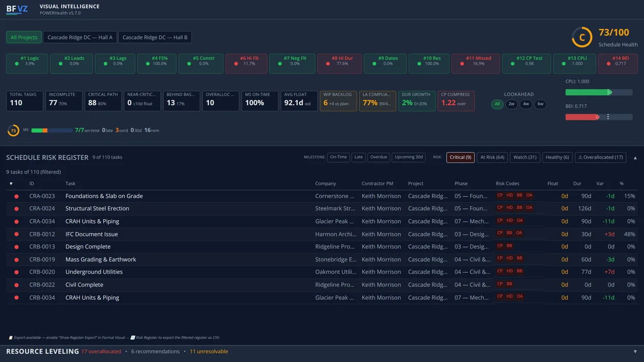
Task: Click the CP risk code on CRA-0024
Action: [500, 208]
